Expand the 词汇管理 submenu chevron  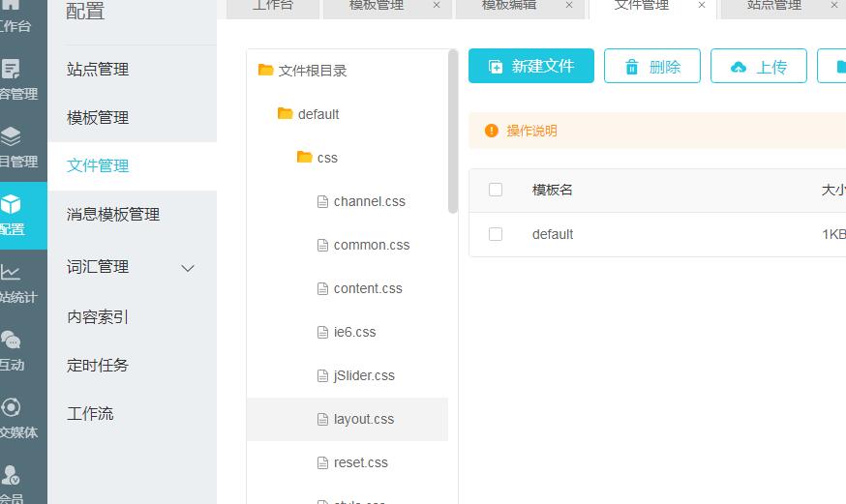pyautogui.click(x=189, y=268)
